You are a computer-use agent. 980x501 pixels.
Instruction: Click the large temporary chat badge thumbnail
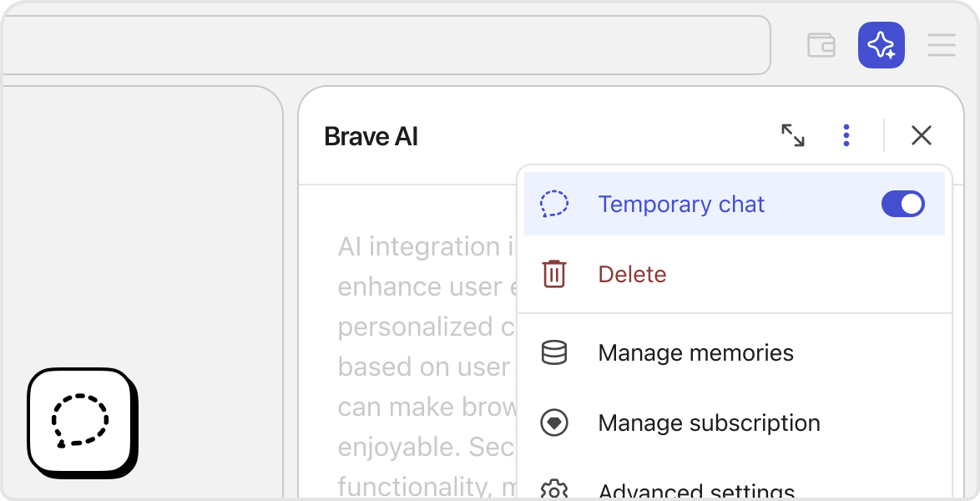tap(81, 422)
